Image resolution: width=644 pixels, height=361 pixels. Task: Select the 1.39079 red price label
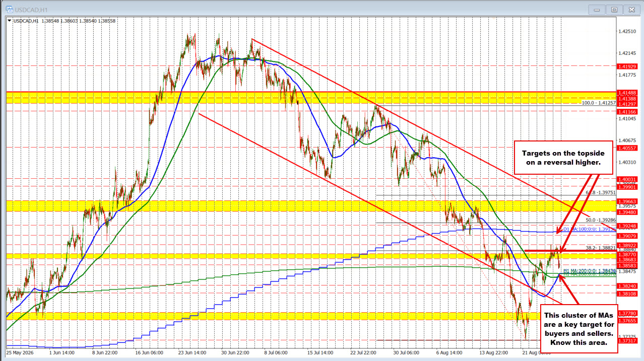(x=628, y=236)
